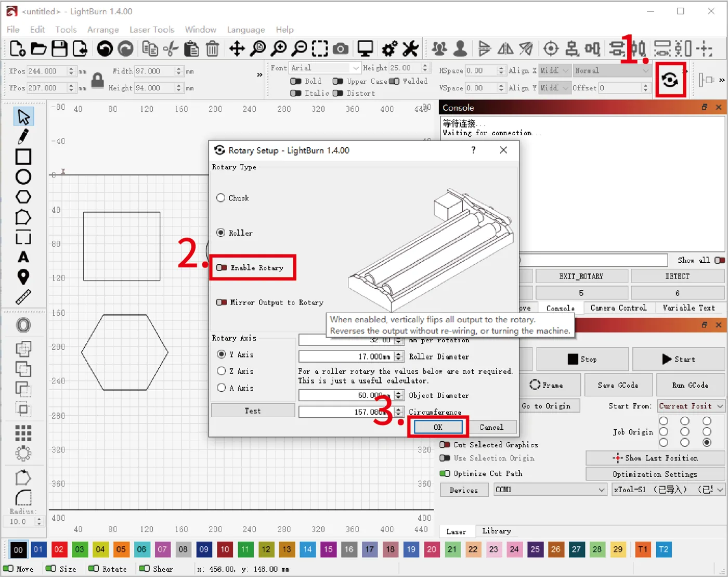
Task: Click the Offset shapes ring icon
Action: pos(23,326)
